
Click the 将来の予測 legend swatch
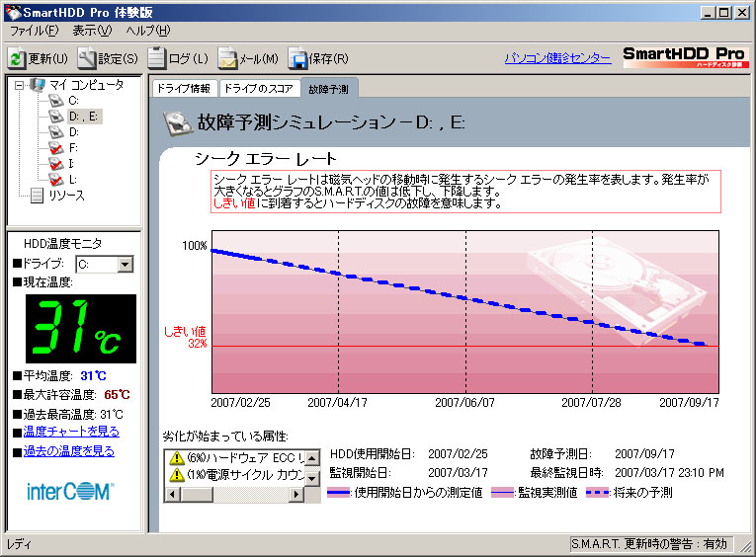(x=597, y=493)
